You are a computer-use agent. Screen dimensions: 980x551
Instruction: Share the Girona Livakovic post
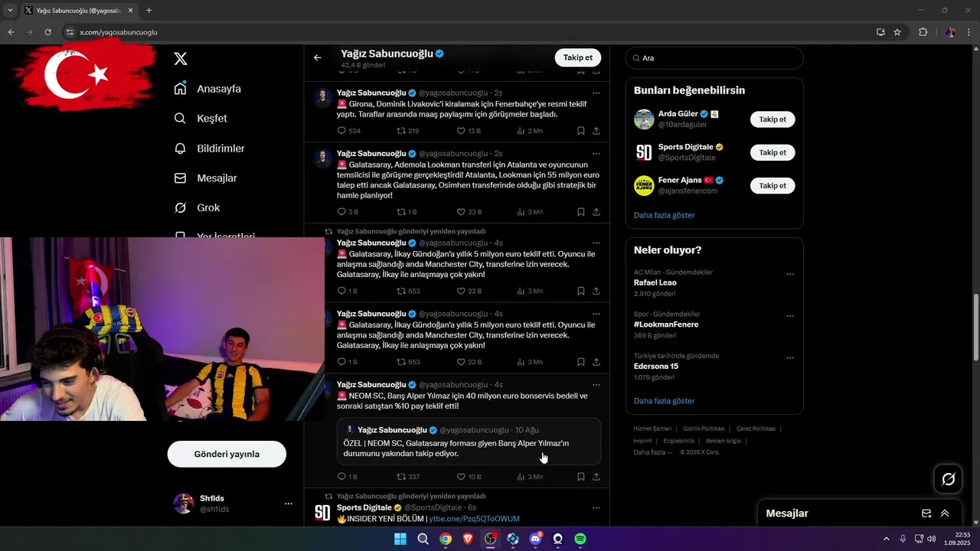(x=596, y=131)
